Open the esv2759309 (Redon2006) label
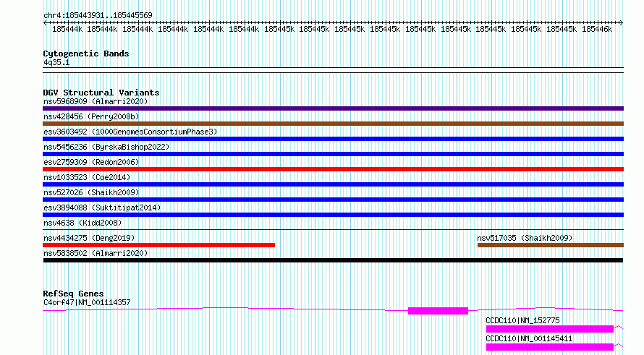 [x=91, y=162]
